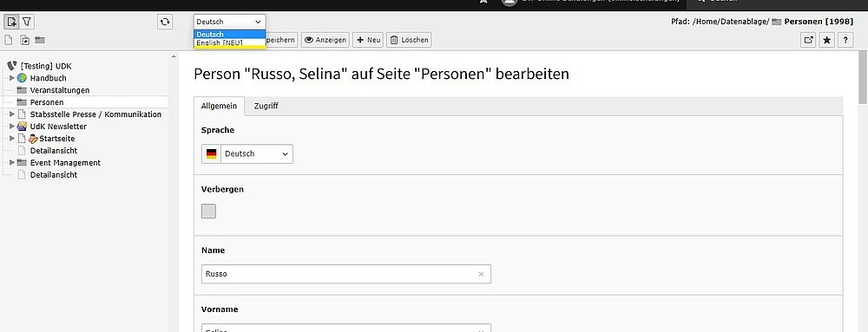The image size is (868, 332).
Task: Refresh the page tree
Action: pyautogui.click(x=165, y=22)
